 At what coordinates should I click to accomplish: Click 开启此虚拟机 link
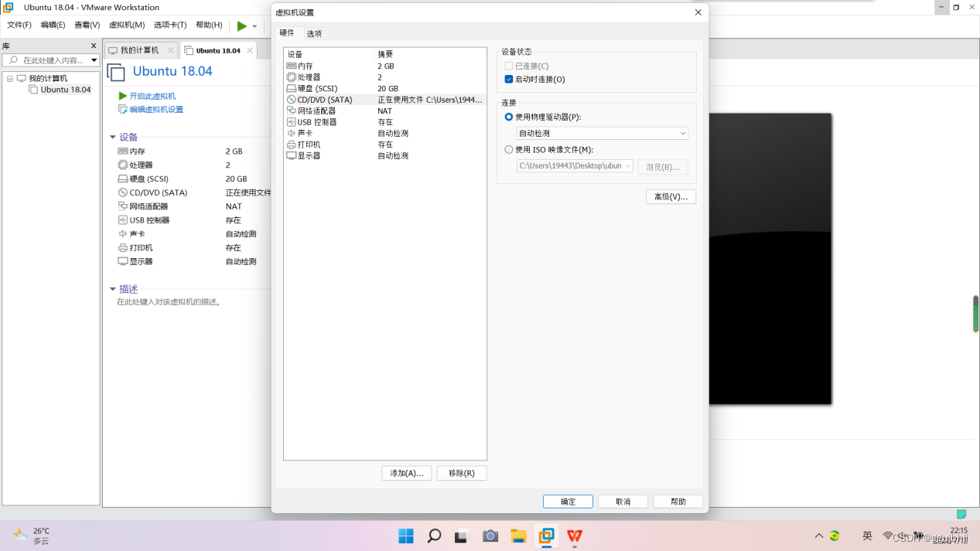pos(152,97)
